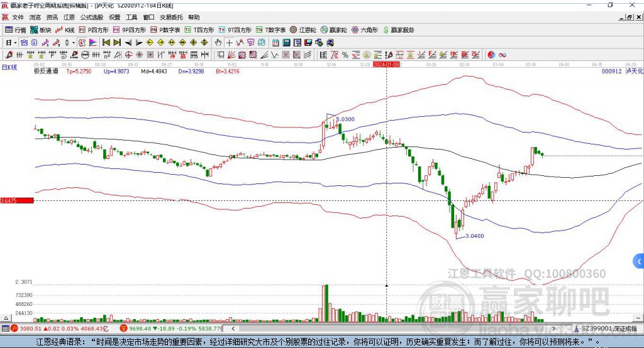
Task: Click the 3.0400 low price label
Action: point(475,236)
